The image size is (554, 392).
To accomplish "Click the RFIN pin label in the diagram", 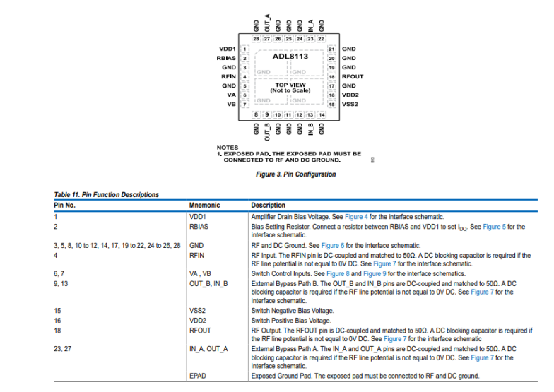I will point(229,76).
